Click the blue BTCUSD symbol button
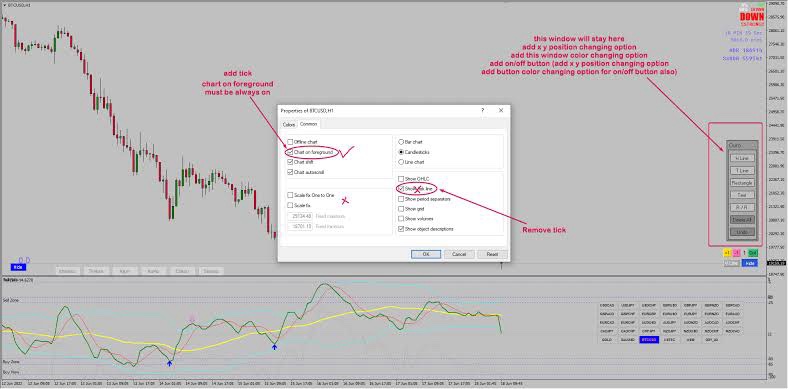The height and width of the screenshot is (389, 788). click(648, 340)
